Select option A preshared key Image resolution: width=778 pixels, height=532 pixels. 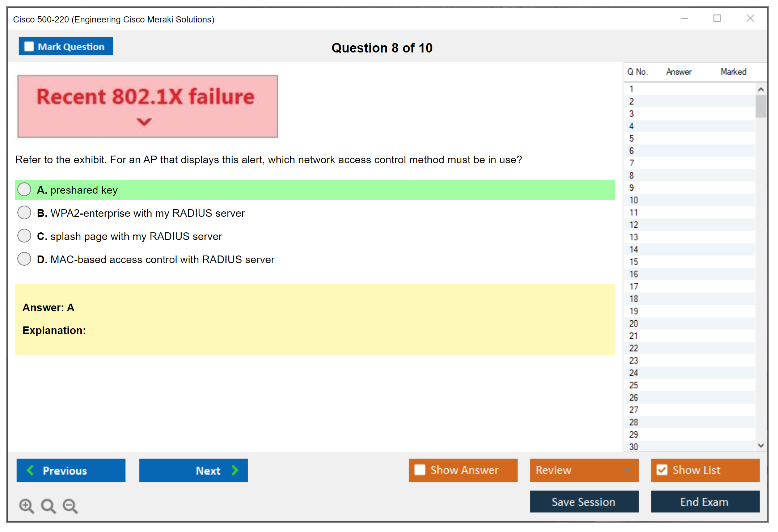(24, 189)
